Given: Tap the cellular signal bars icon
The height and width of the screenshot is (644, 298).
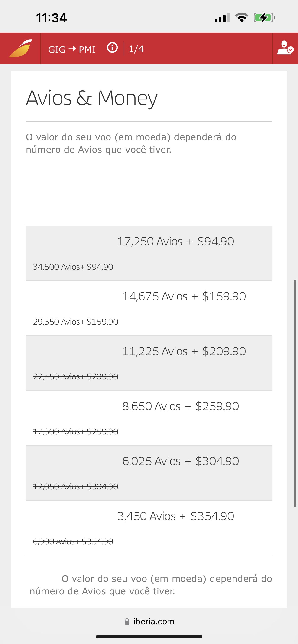Looking at the screenshot, I should (222, 18).
